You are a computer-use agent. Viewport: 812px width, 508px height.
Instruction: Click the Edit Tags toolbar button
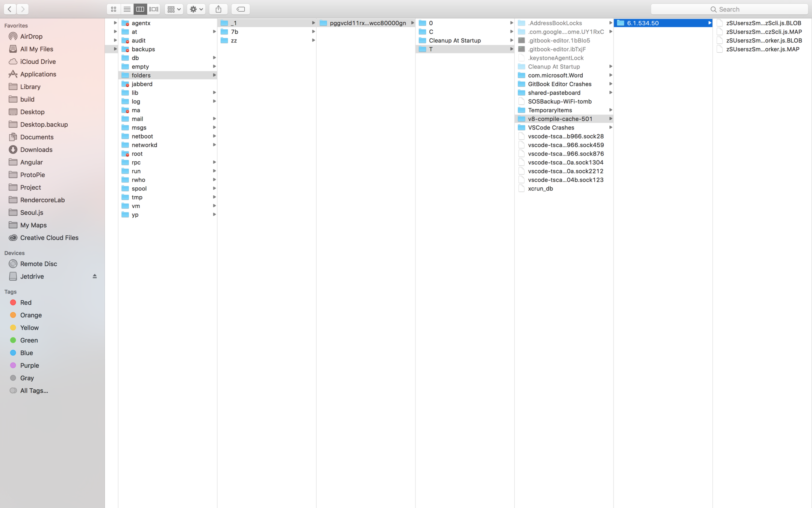click(241, 9)
